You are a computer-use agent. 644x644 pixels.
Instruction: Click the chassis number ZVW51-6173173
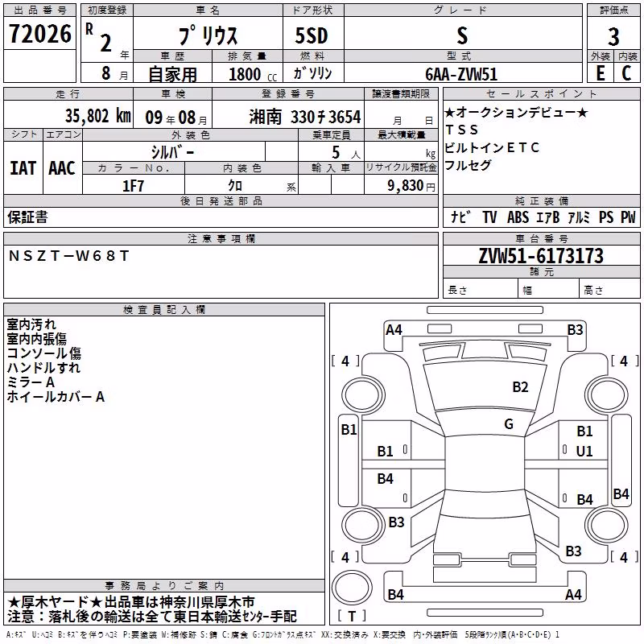point(541,256)
